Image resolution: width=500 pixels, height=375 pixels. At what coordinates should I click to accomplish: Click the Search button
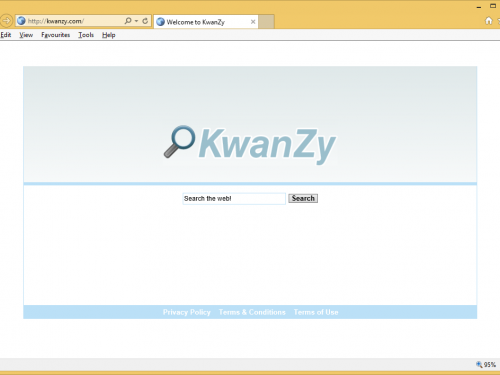(303, 198)
